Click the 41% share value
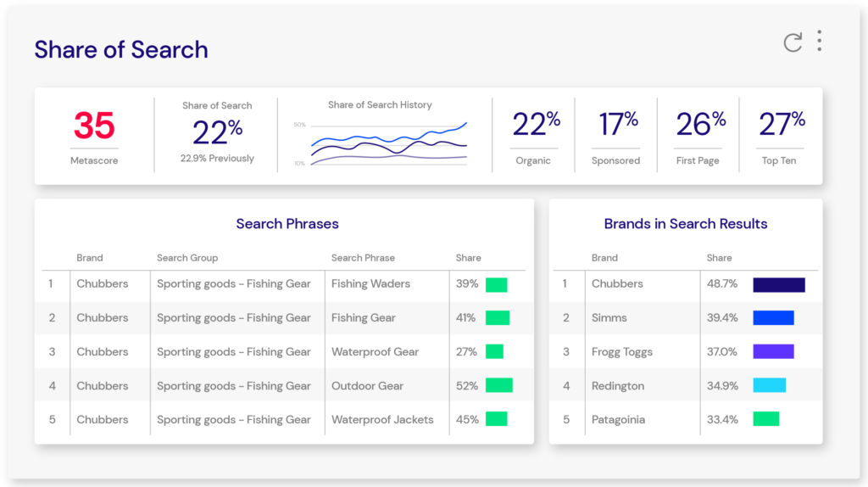This screenshot has height=487, width=868. click(466, 317)
